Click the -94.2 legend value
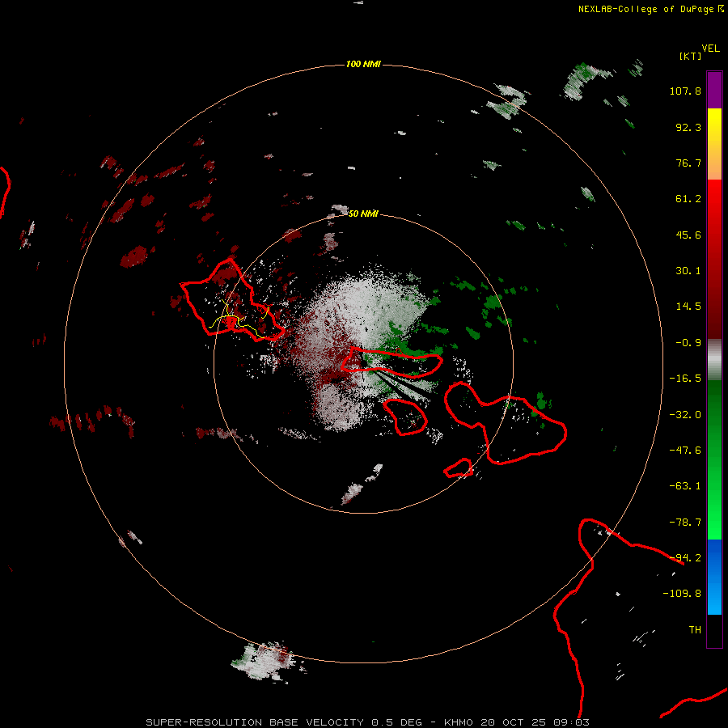This screenshot has height=728, width=728. point(685,558)
